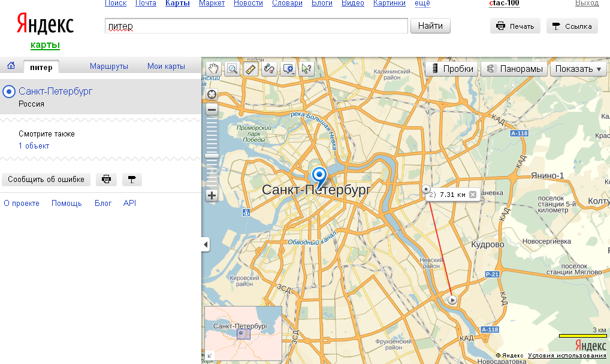Click the port anchor icon on map
Screen dimensions: 610x364
246,213
